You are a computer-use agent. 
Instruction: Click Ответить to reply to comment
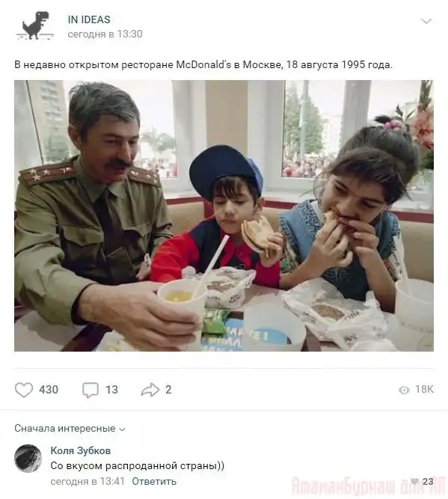154,481
